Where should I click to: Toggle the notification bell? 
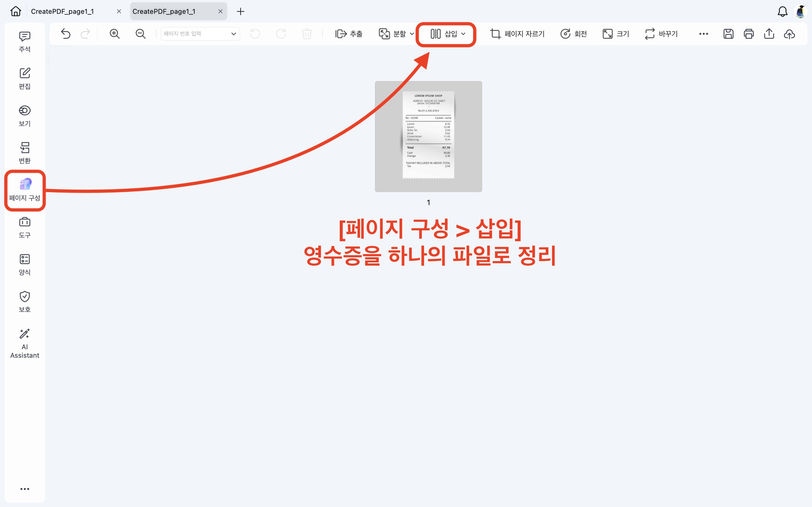[x=782, y=11]
